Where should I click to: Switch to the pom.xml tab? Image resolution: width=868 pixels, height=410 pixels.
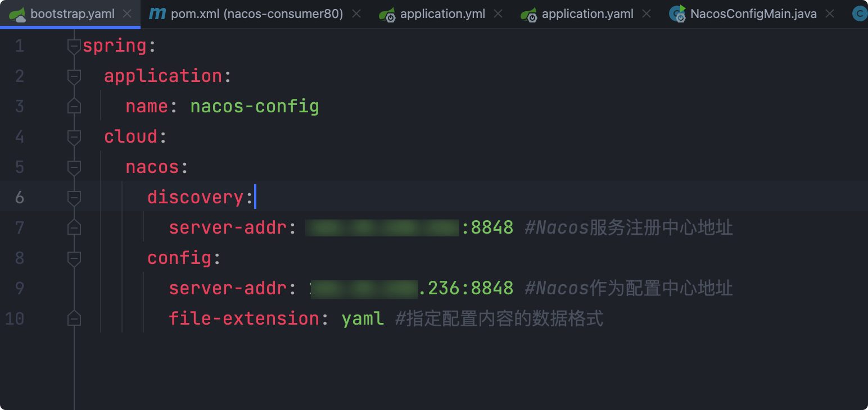[242, 13]
